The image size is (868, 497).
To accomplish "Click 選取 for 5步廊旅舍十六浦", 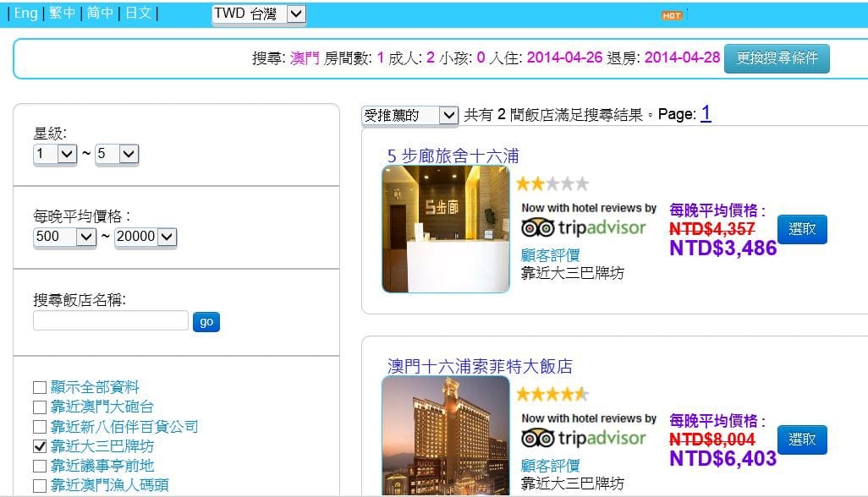I will pyautogui.click(x=802, y=228).
